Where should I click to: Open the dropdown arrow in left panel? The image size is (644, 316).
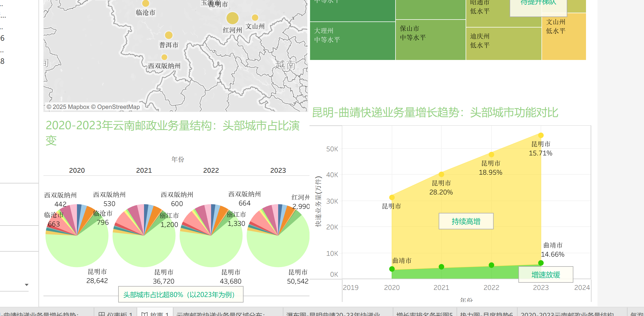(27, 285)
